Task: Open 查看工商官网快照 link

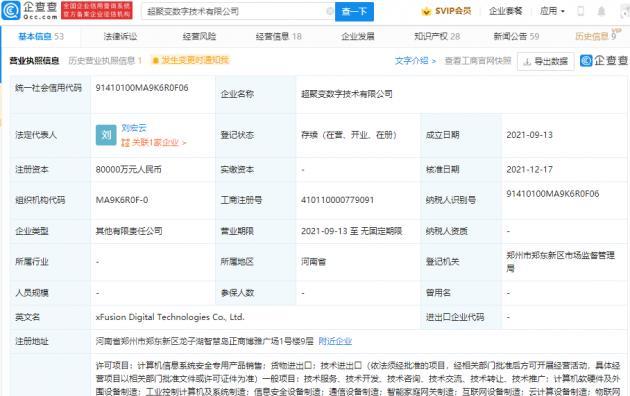Action: click(478, 61)
